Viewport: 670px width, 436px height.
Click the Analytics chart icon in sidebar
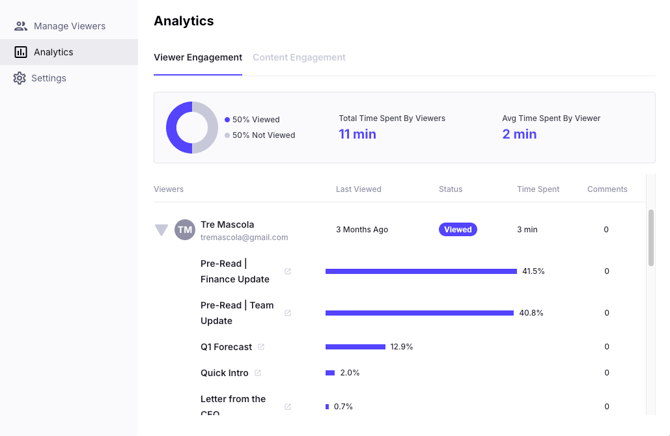(20, 52)
